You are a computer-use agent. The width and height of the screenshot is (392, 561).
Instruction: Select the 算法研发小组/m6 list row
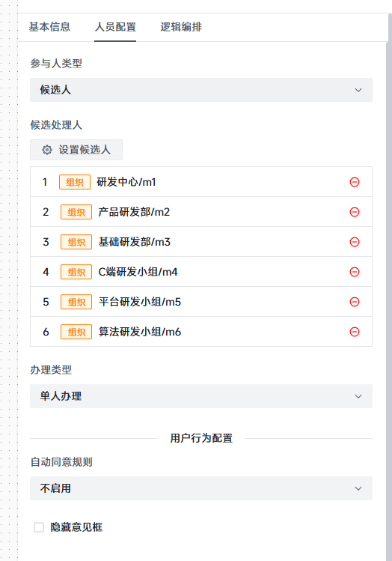(201, 332)
